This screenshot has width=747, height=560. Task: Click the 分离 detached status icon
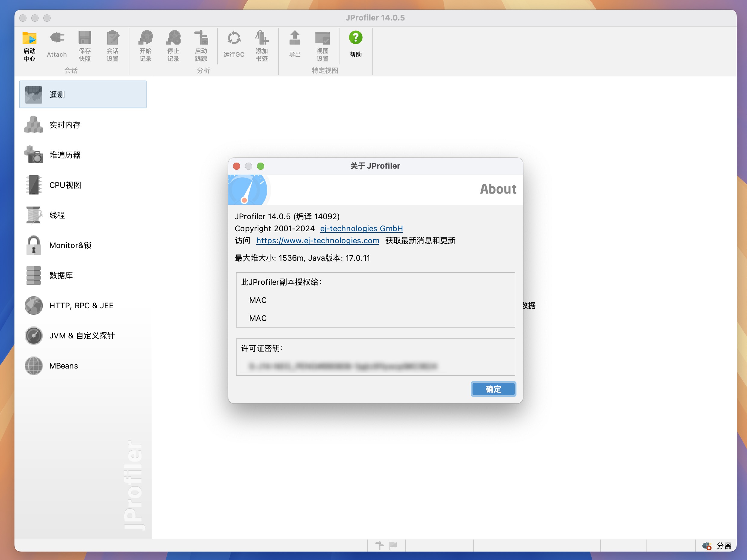click(x=706, y=546)
